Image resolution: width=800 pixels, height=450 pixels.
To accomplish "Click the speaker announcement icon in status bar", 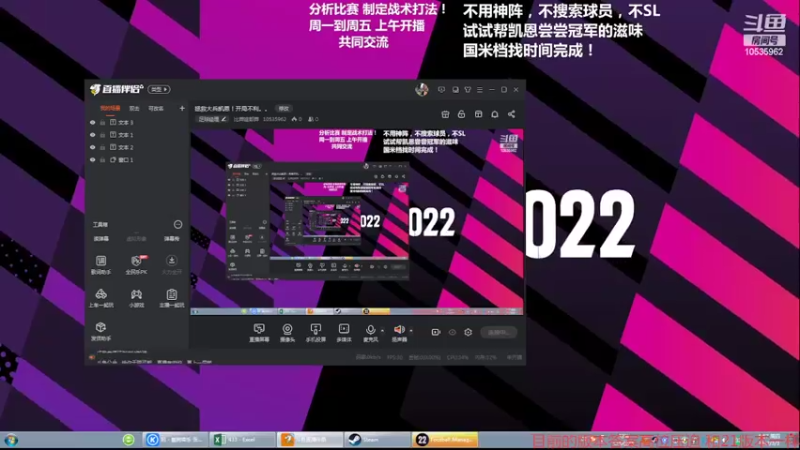I will (92, 358).
